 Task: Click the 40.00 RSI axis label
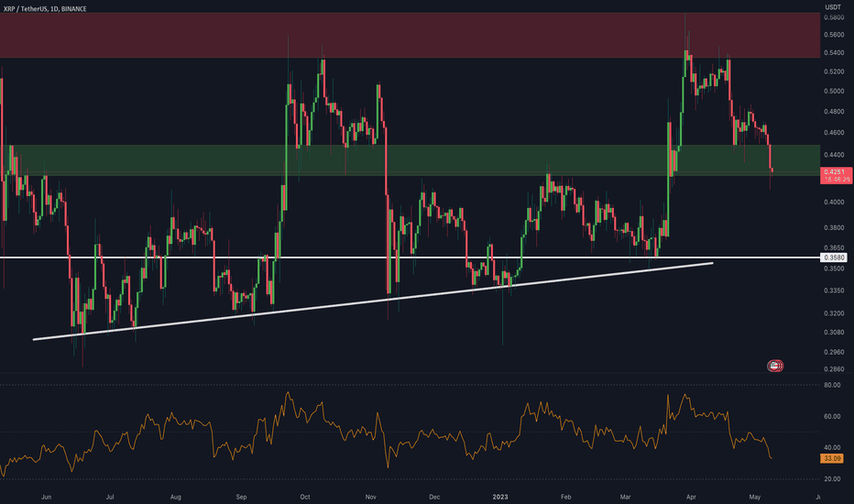[x=832, y=447]
